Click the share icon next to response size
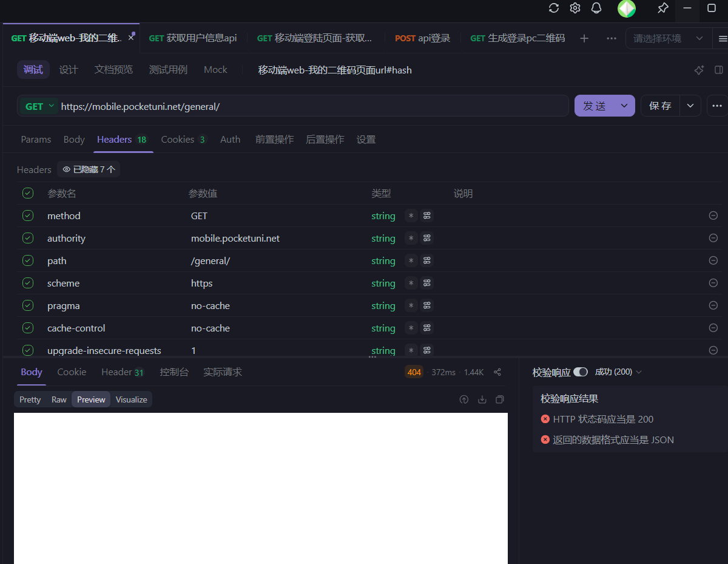 point(497,372)
